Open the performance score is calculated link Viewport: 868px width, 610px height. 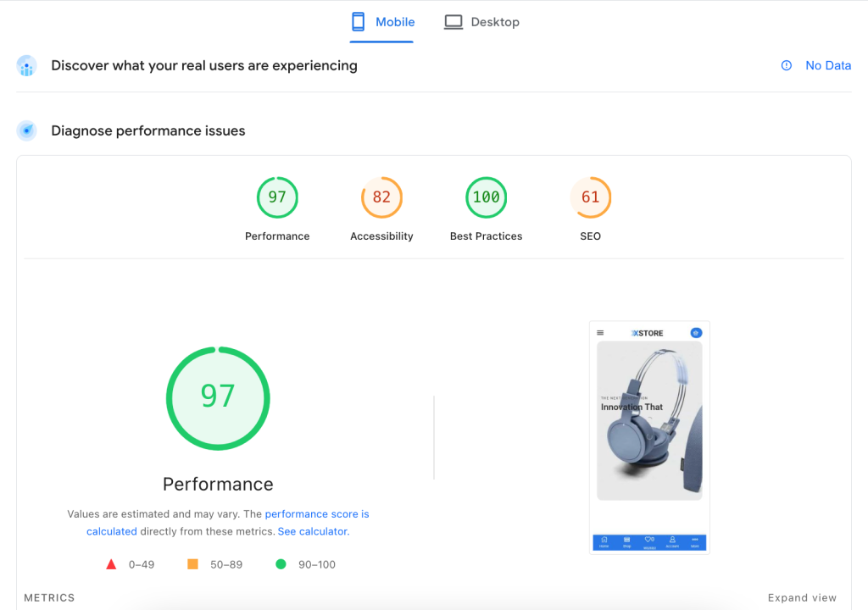[x=316, y=514]
